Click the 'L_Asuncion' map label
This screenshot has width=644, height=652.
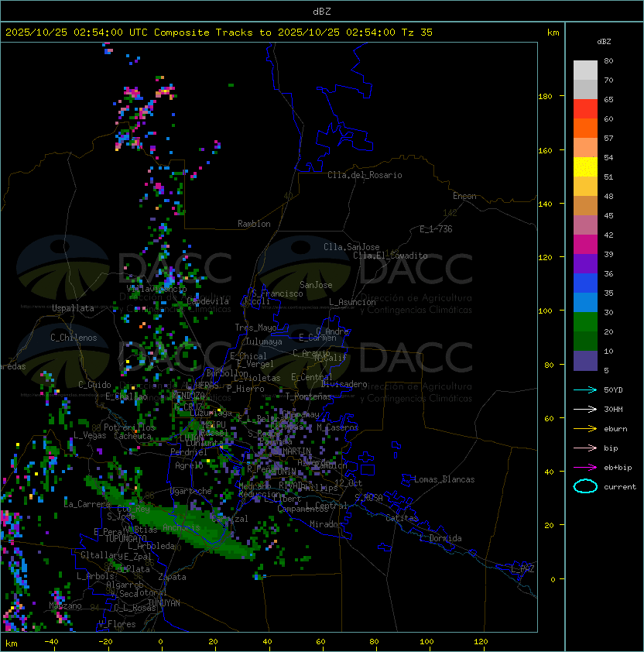point(352,302)
